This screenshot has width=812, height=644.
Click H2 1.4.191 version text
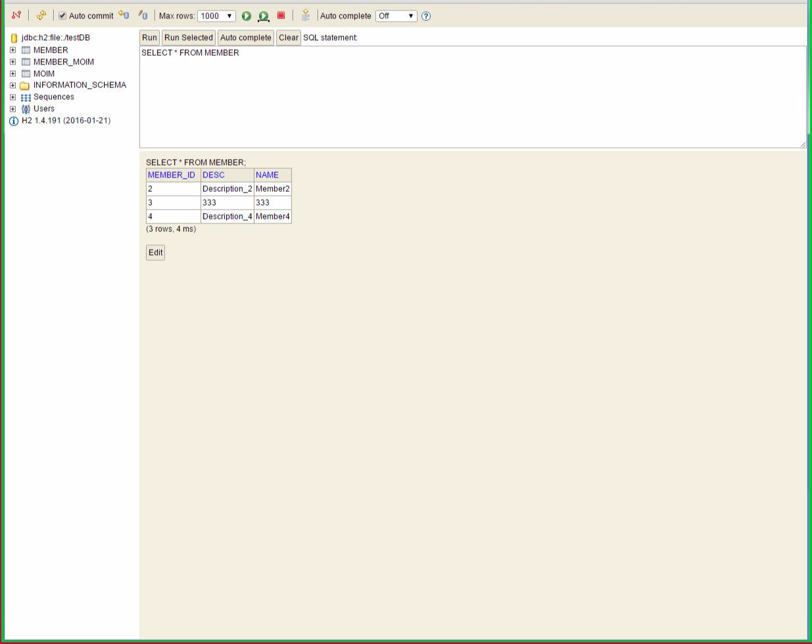click(66, 120)
